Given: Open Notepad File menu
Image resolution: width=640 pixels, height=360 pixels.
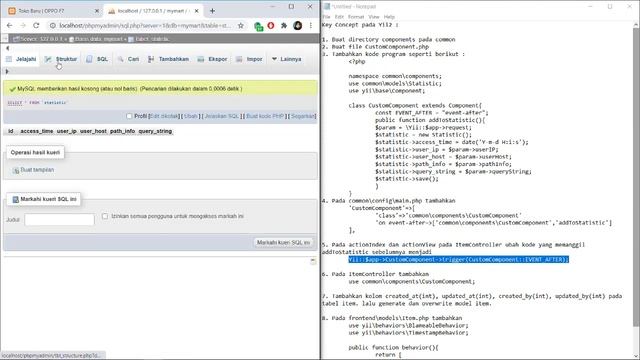Looking at the screenshot, I should point(327,17).
